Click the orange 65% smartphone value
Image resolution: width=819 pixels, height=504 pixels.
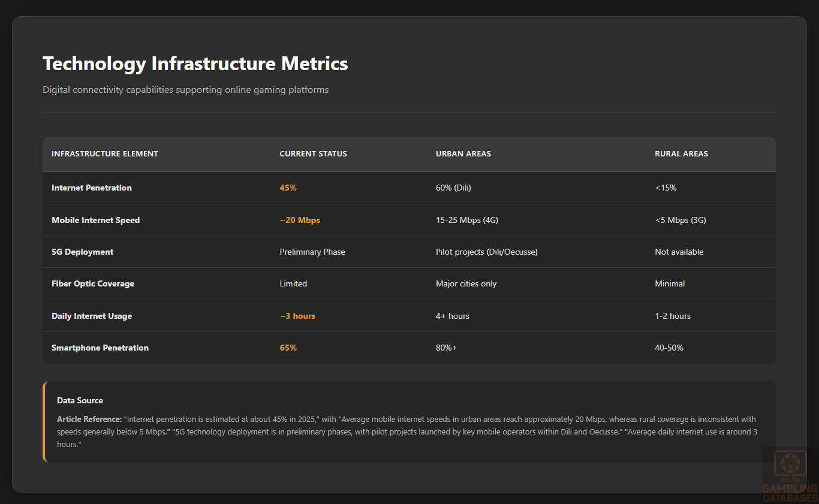[x=288, y=348]
